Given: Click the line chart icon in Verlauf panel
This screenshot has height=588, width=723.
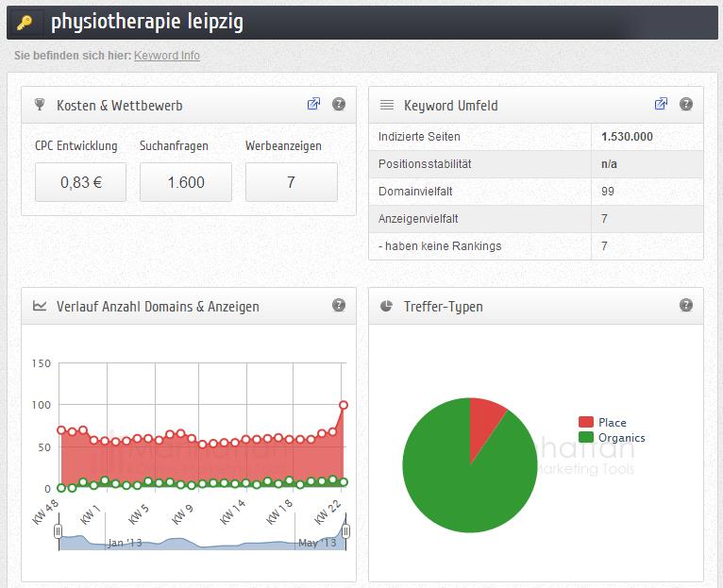Looking at the screenshot, I should (40, 306).
